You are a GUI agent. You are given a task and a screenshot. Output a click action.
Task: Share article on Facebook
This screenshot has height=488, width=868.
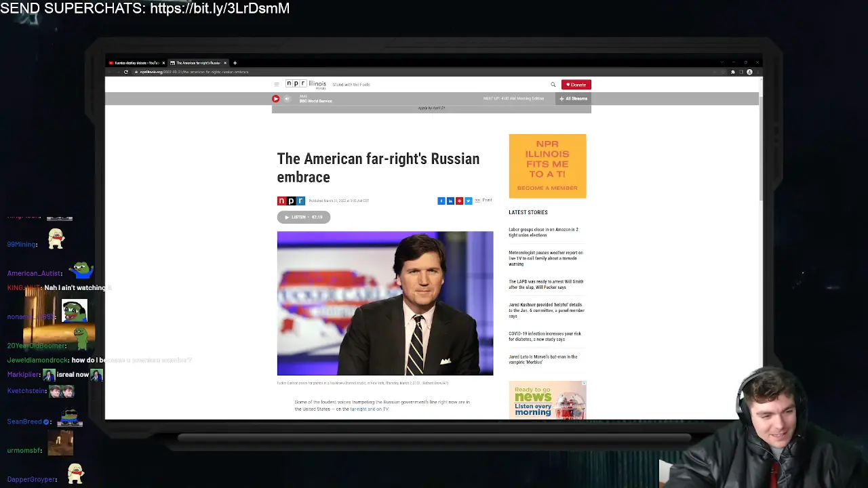(x=441, y=201)
